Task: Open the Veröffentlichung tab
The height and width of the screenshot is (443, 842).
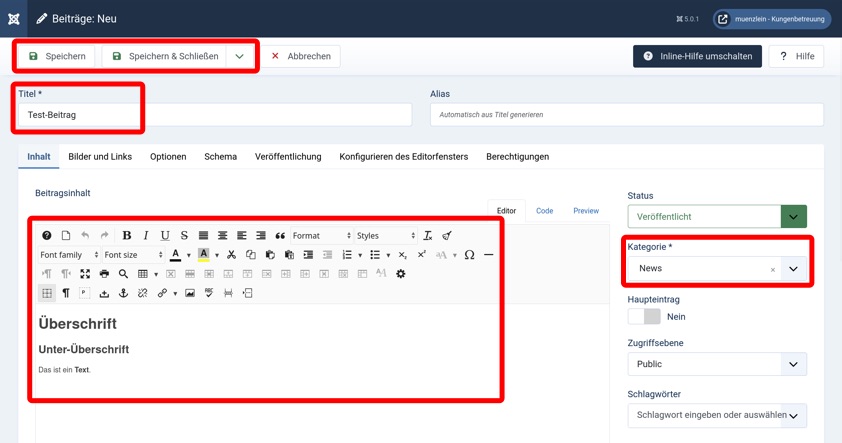Action: [288, 157]
